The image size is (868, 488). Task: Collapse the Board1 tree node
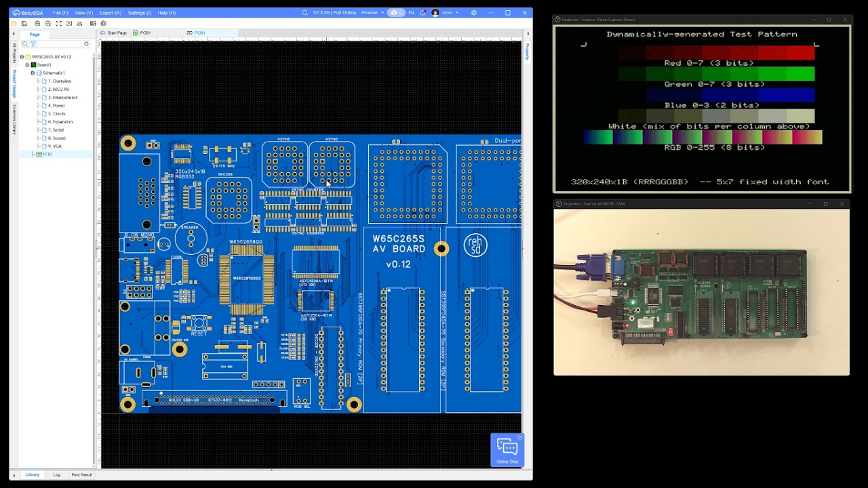27,65
